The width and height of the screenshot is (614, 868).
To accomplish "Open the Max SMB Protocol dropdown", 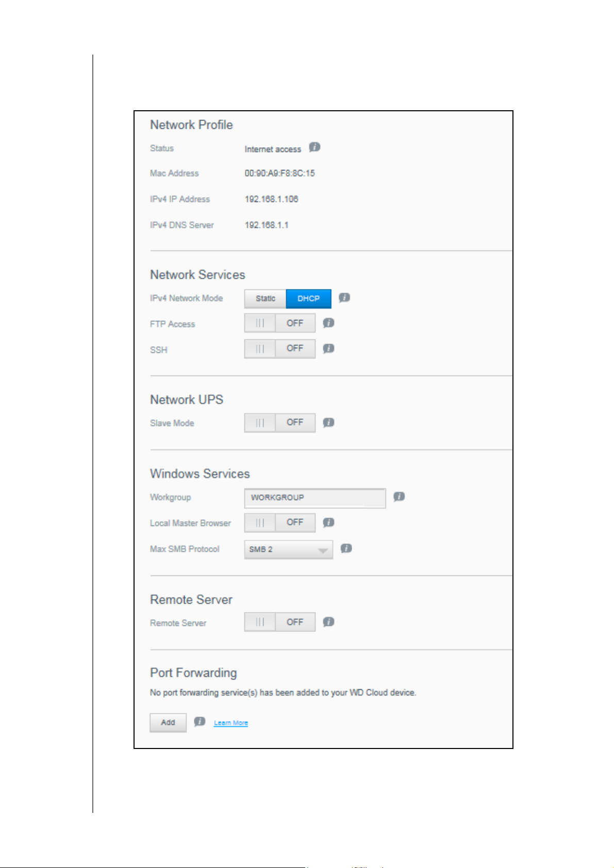I will 288,549.
